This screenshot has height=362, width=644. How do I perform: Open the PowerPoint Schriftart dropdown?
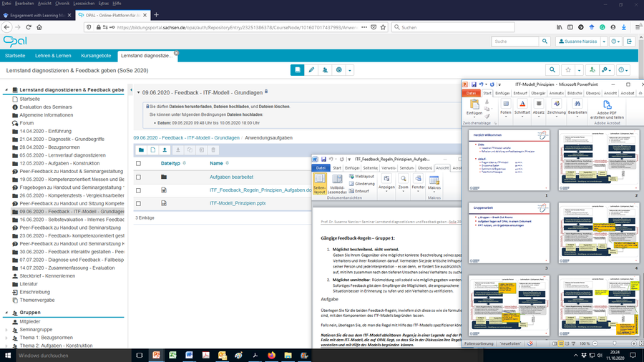pyautogui.click(x=522, y=107)
